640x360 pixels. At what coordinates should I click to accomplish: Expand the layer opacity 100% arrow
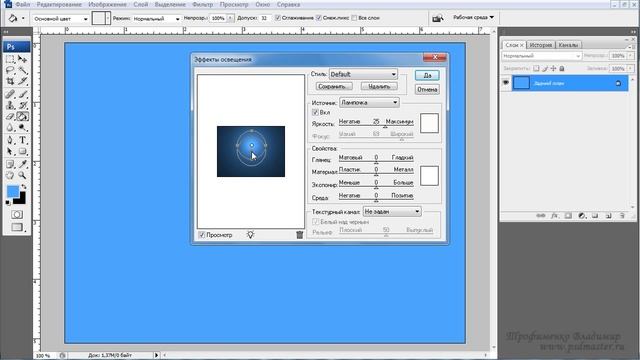point(631,56)
